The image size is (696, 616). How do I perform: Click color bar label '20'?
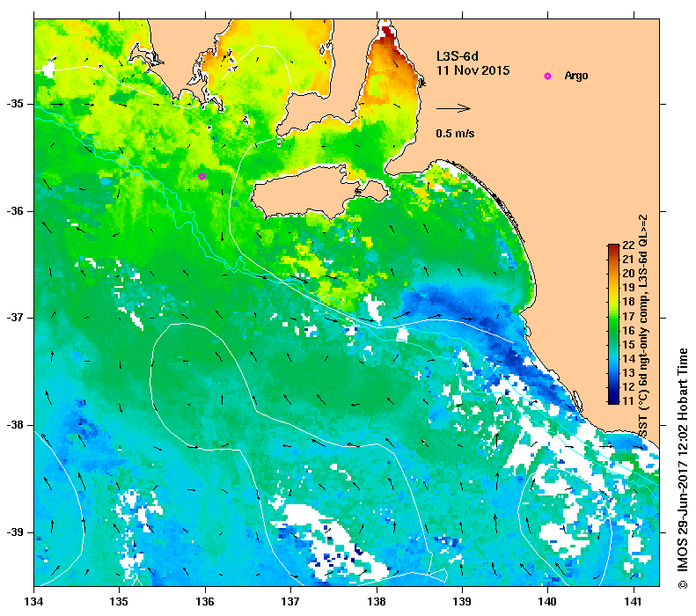pyautogui.click(x=628, y=274)
